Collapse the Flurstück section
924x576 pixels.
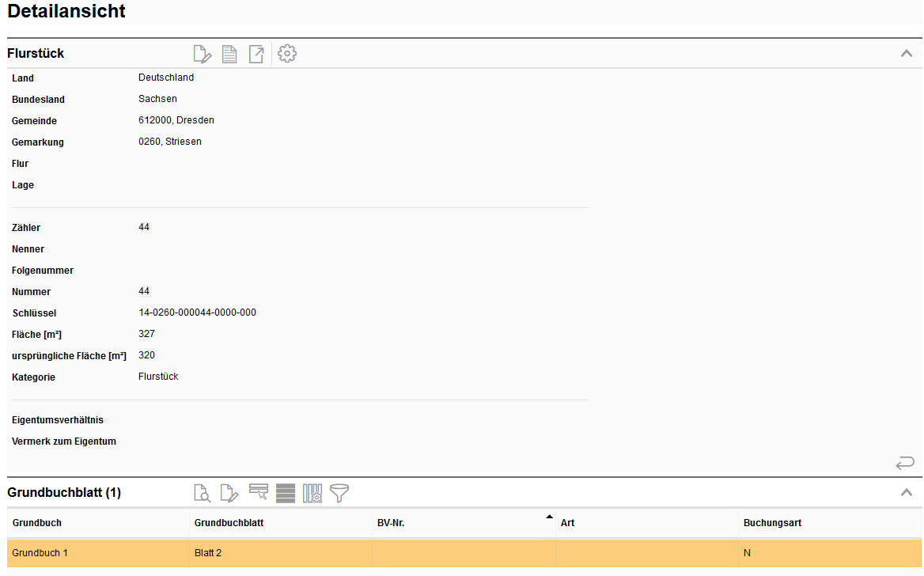907,54
